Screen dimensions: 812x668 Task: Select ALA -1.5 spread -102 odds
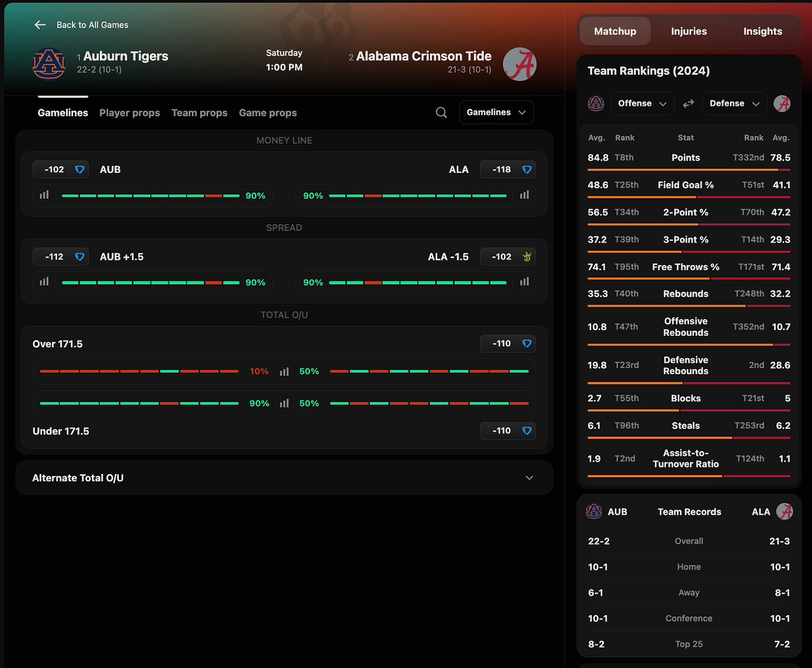click(507, 256)
